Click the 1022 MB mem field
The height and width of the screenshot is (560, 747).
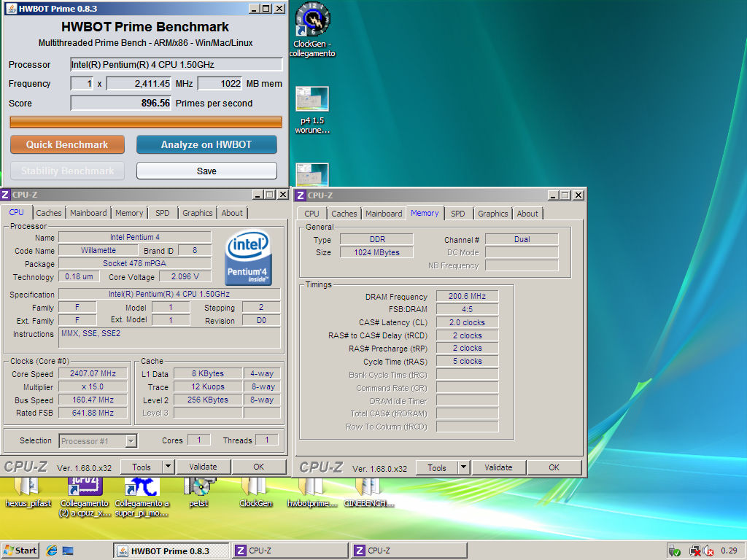pos(220,84)
